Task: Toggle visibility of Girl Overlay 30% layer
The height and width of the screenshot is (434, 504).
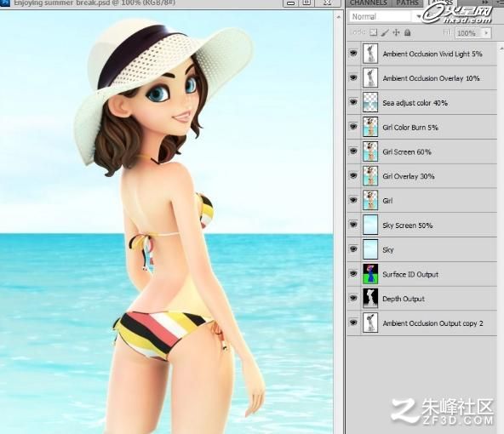Action: tap(353, 175)
